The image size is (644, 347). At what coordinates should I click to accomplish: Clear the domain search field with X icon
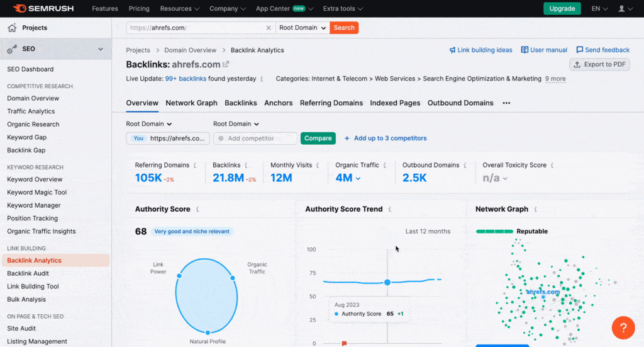(269, 28)
